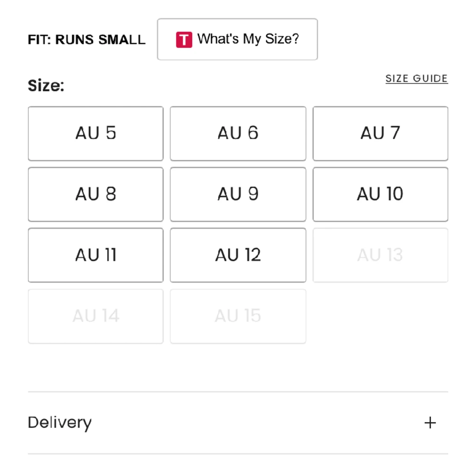Open the What's My Size? tool
This screenshot has height=476, width=476.
point(237,39)
